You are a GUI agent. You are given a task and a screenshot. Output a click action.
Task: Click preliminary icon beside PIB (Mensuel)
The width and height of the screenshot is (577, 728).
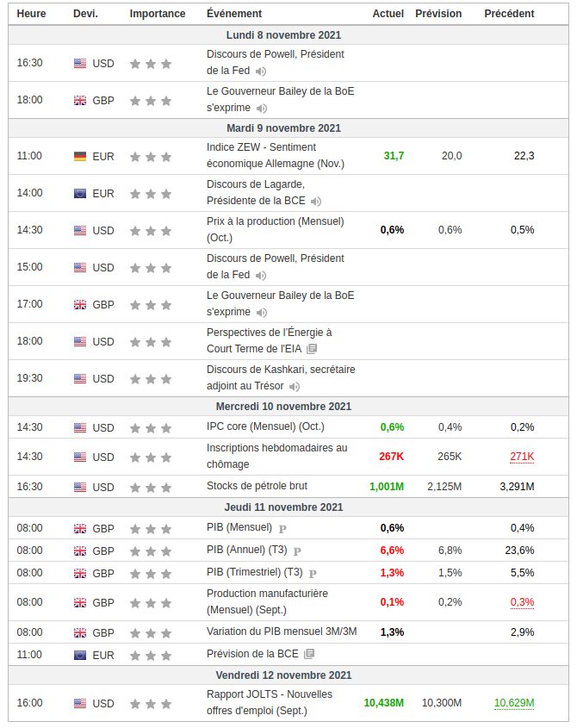click(282, 528)
